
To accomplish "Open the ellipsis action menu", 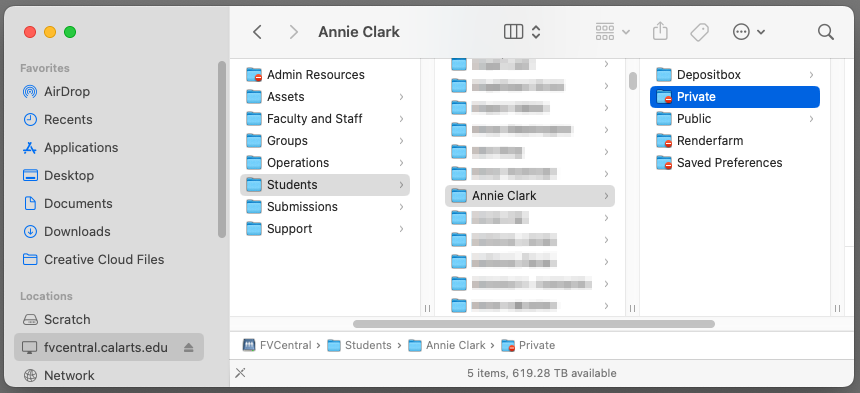I will [x=749, y=32].
